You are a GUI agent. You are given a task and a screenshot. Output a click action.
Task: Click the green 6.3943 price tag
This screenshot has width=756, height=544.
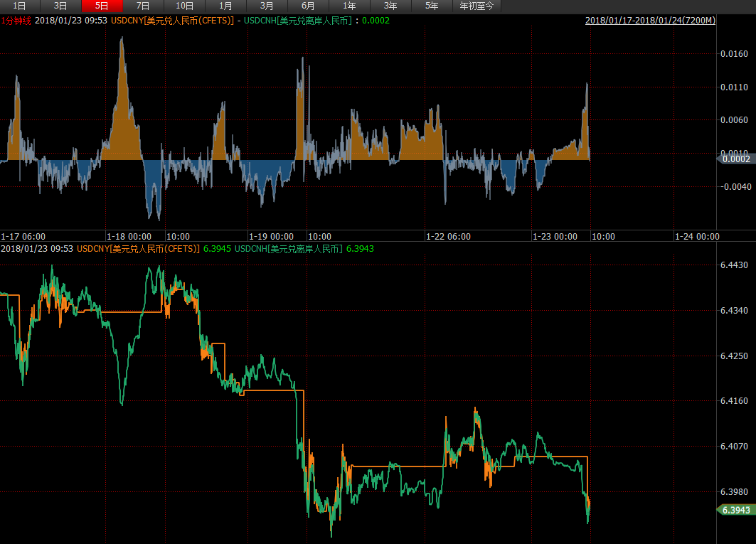tap(735, 510)
